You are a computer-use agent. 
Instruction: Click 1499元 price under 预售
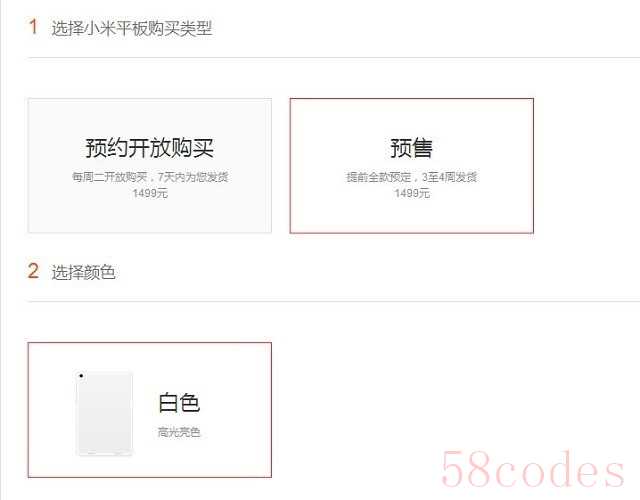(x=411, y=193)
